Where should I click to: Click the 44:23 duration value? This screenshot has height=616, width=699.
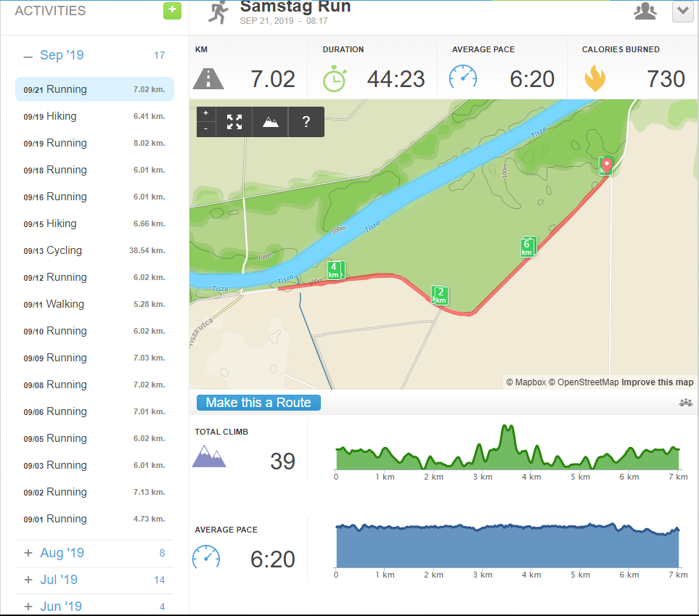[x=396, y=79]
